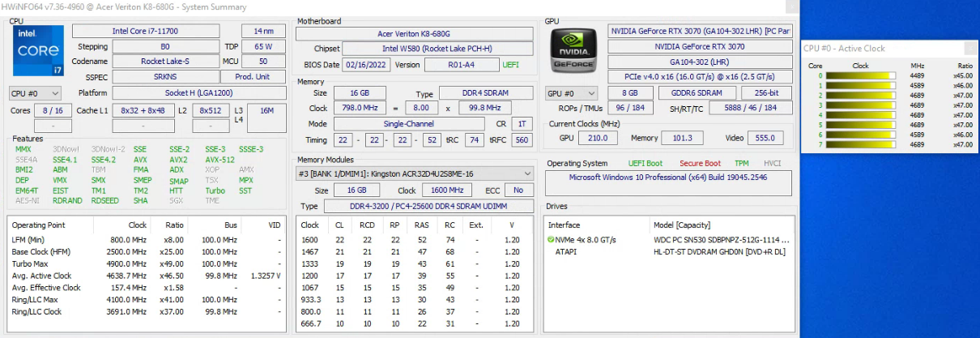This screenshot has width=980, height=338.
Task: Click the Turbo Max operating point row
Action: pos(147,263)
